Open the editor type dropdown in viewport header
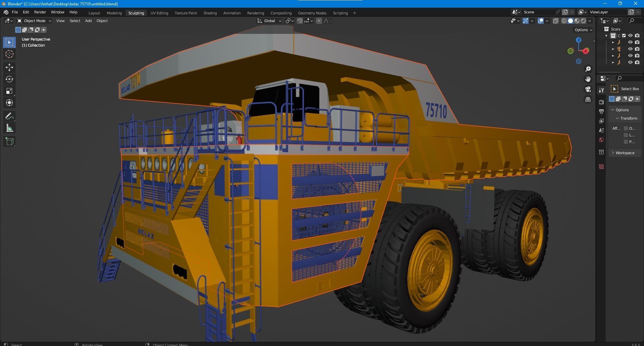Image resolution: width=644 pixels, height=346 pixels. pyautogui.click(x=9, y=21)
